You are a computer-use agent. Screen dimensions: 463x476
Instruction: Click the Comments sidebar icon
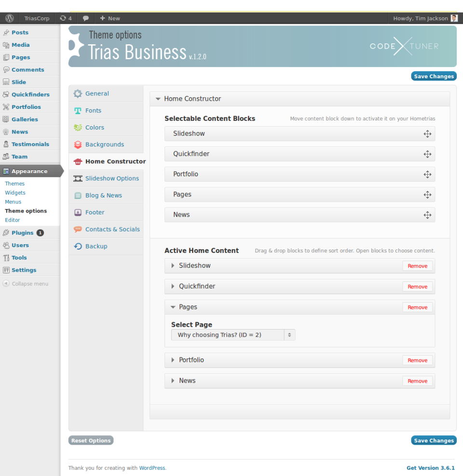point(6,70)
